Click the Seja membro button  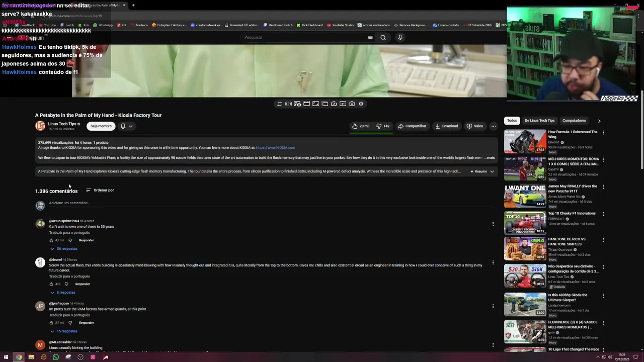[x=101, y=126]
